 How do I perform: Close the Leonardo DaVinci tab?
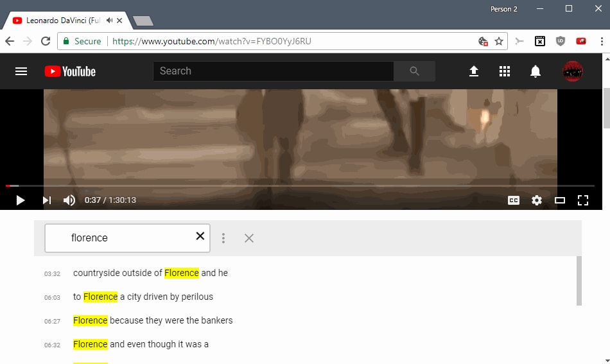coord(119,21)
